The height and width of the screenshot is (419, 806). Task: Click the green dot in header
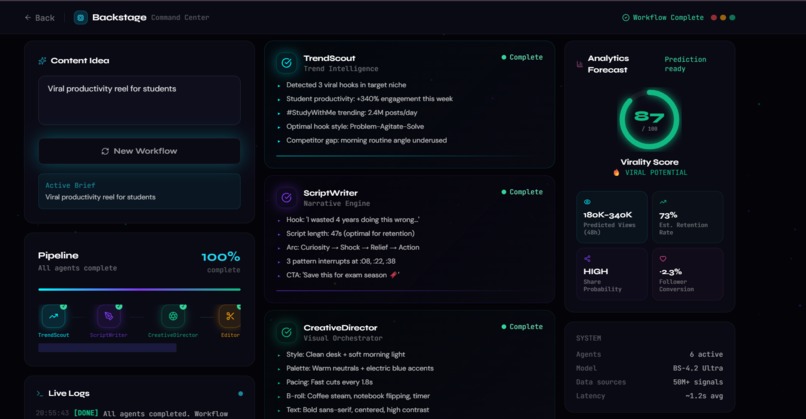(732, 17)
